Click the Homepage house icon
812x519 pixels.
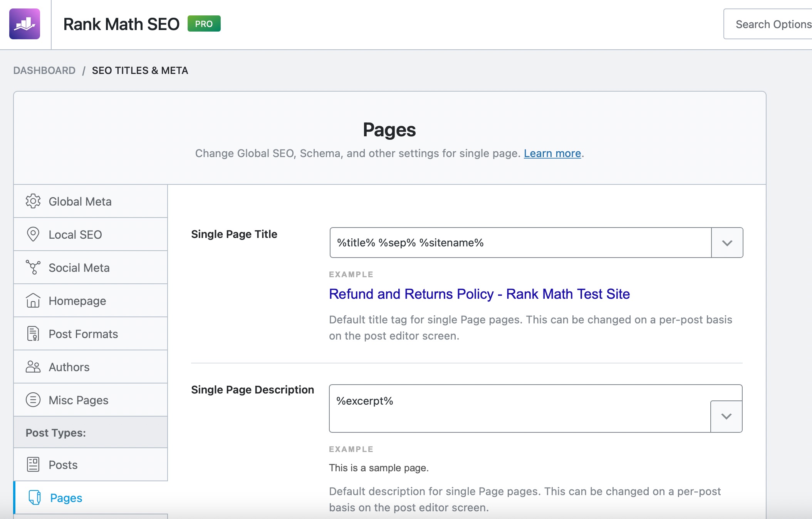[33, 300]
